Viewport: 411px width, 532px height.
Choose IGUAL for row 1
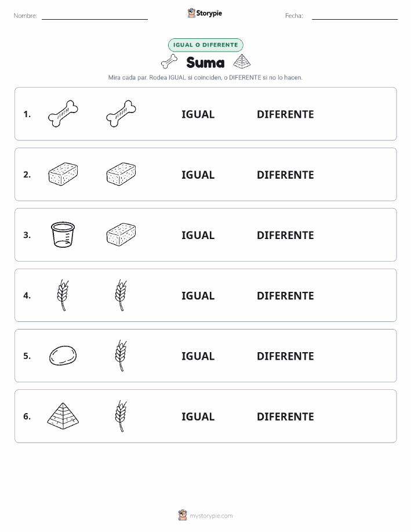(x=198, y=114)
